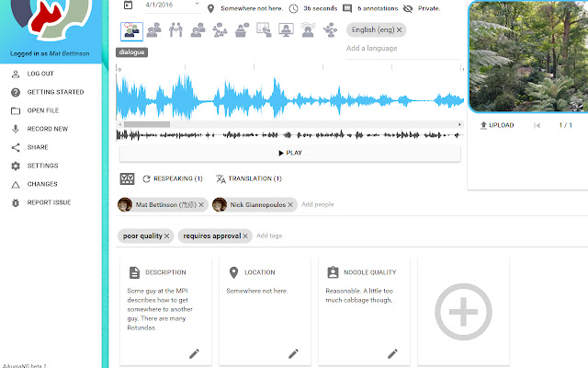Image resolution: width=588 pixels, height=368 pixels.
Task: Click the UPLOAD image button
Action: (x=497, y=125)
